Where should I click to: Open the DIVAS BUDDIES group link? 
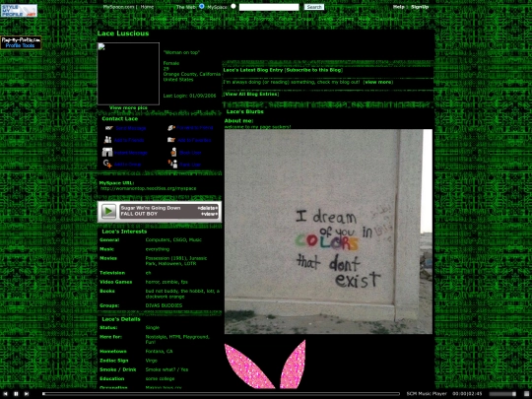[x=164, y=305]
